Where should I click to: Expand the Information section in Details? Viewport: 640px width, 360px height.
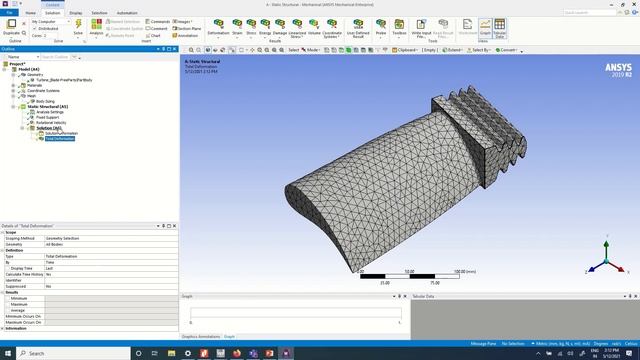coord(2,328)
